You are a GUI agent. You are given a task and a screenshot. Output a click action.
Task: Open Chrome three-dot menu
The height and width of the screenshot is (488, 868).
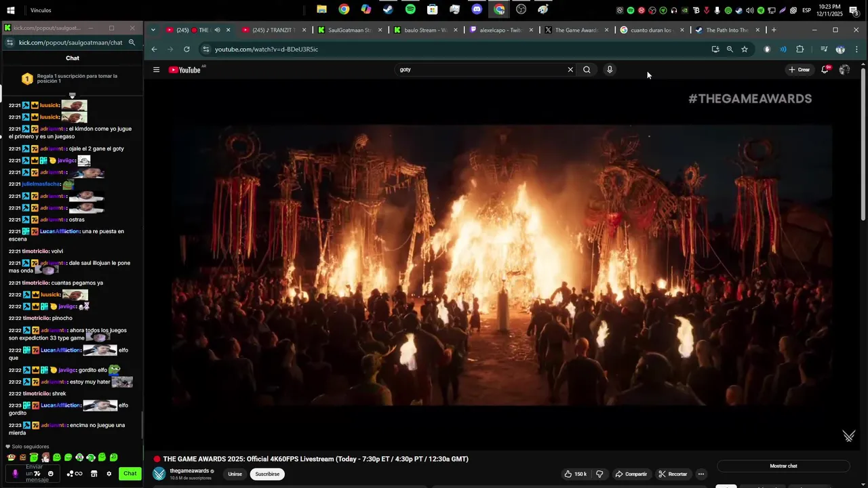pos(856,49)
